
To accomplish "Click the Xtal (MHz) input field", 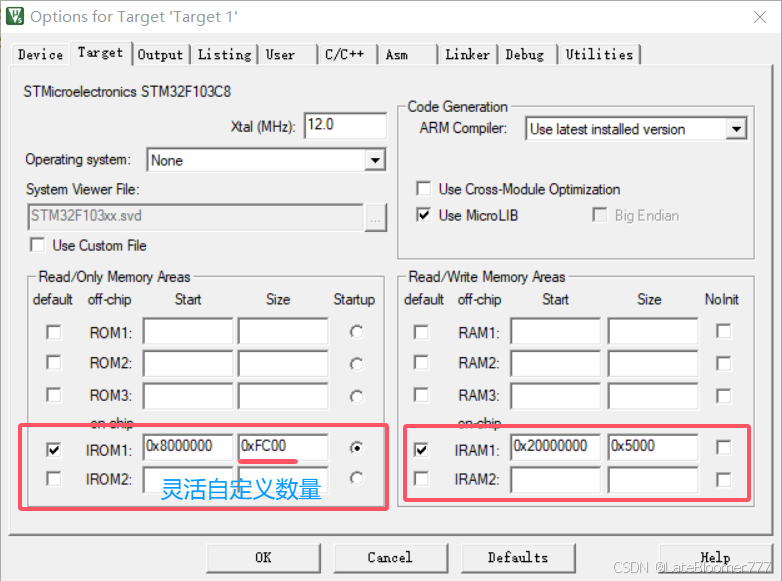I will [x=345, y=125].
